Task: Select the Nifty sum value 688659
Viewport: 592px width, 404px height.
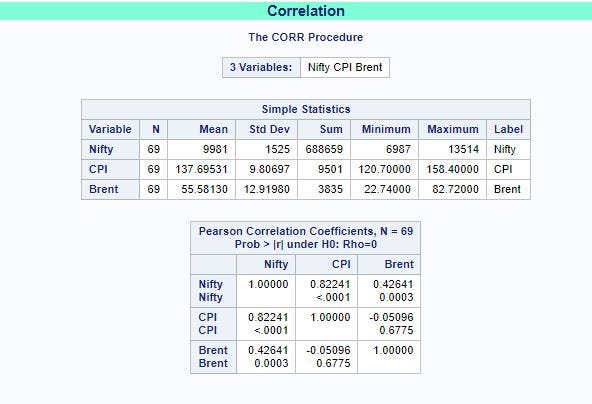Action: pos(324,149)
